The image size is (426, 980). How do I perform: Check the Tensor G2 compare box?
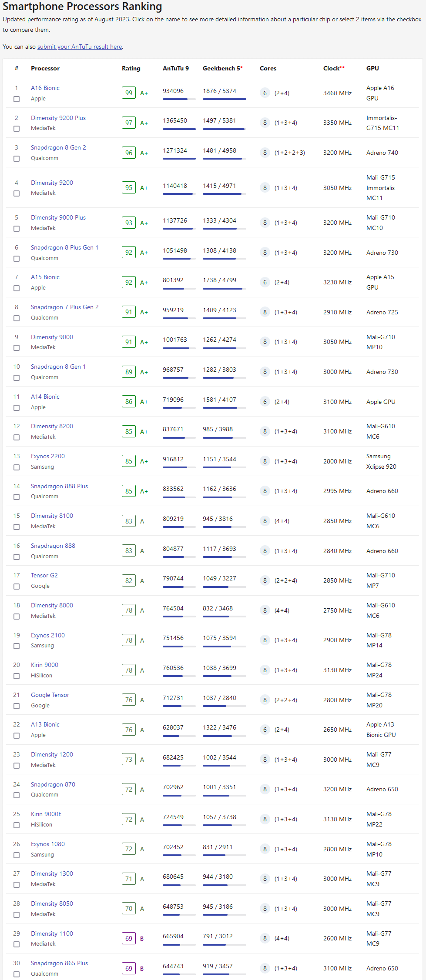click(17, 587)
